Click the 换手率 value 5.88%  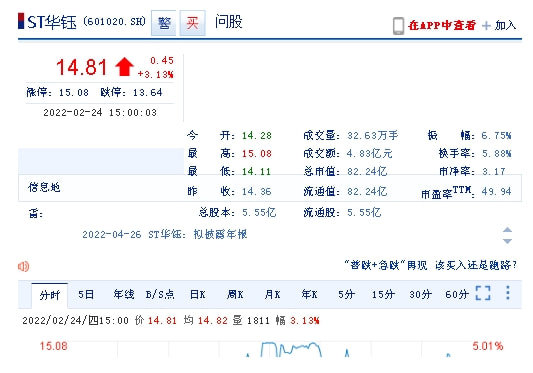(x=497, y=154)
